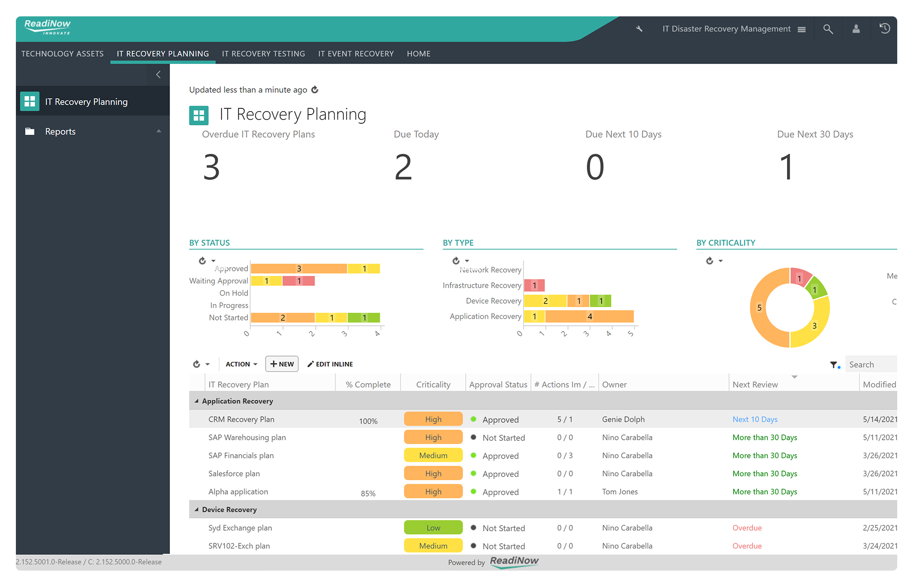Screen dimensions: 916x588
Task: Open the history clock icon
Action: (884, 28)
